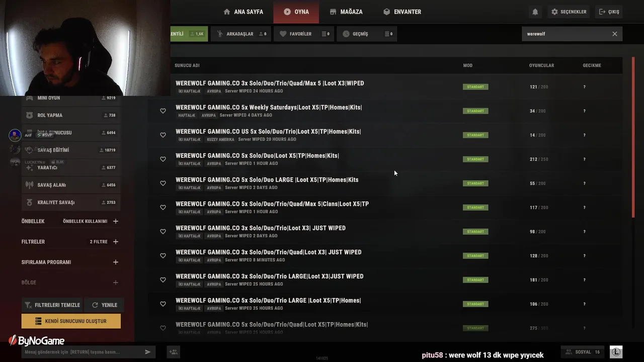
Task: Click the ARKADAŞLAR person icon
Action: [x=220, y=34]
